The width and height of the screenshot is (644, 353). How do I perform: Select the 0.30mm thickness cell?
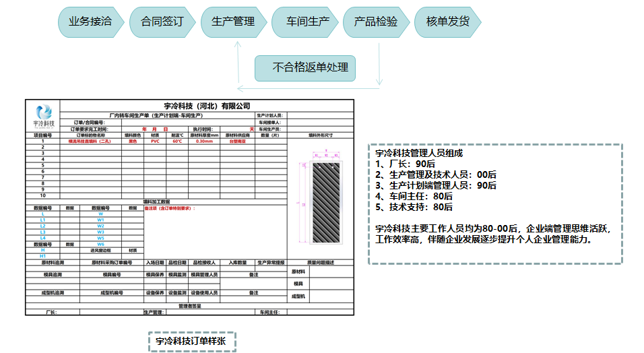[x=203, y=141]
